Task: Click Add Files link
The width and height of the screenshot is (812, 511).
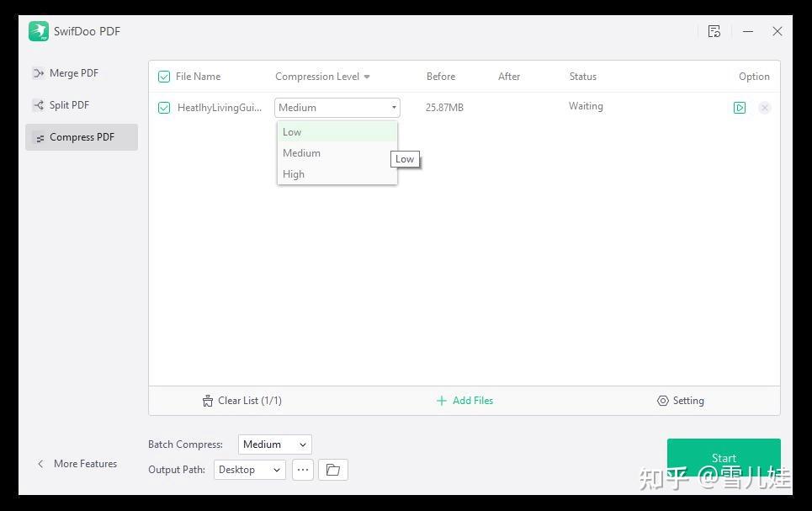Action: (x=464, y=401)
